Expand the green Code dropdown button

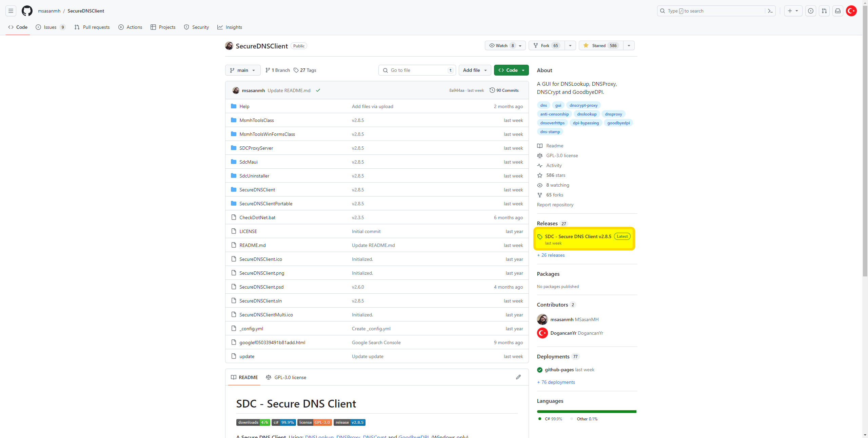click(511, 70)
